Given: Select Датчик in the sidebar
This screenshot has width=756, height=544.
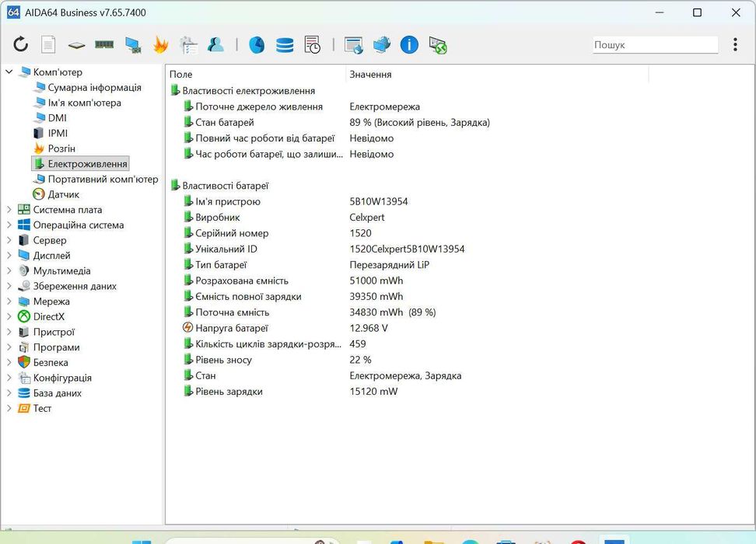Looking at the screenshot, I should 63,194.
